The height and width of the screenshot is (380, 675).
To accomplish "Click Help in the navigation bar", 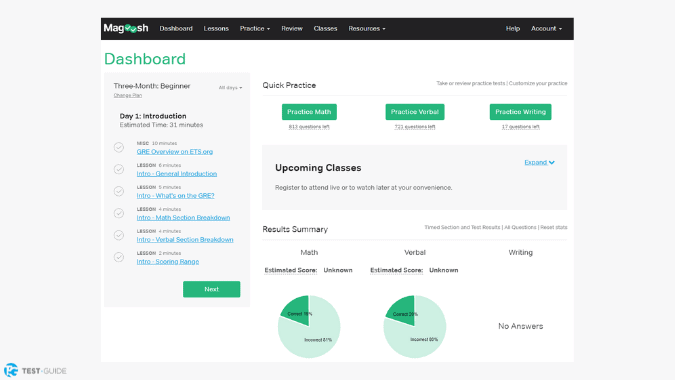I will (x=513, y=28).
